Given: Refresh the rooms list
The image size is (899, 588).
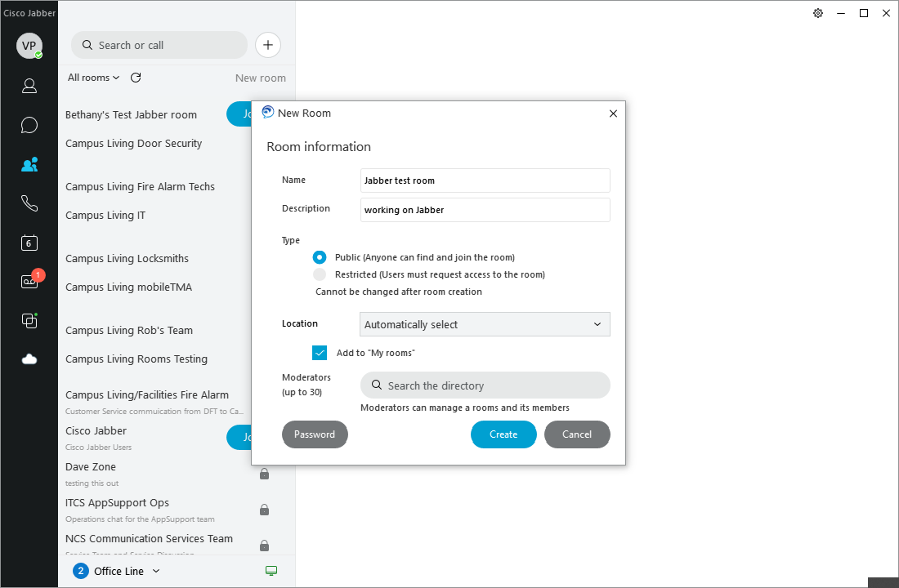Looking at the screenshot, I should pyautogui.click(x=136, y=78).
